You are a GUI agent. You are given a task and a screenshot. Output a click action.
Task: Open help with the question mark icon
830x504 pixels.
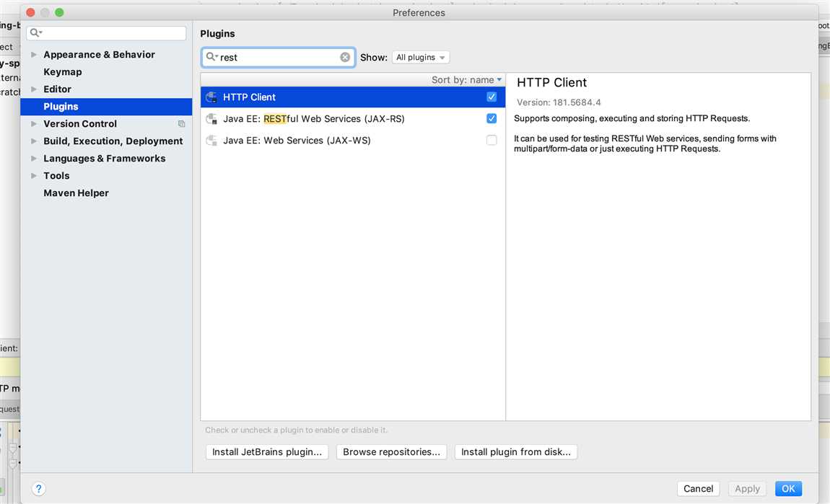coord(39,489)
